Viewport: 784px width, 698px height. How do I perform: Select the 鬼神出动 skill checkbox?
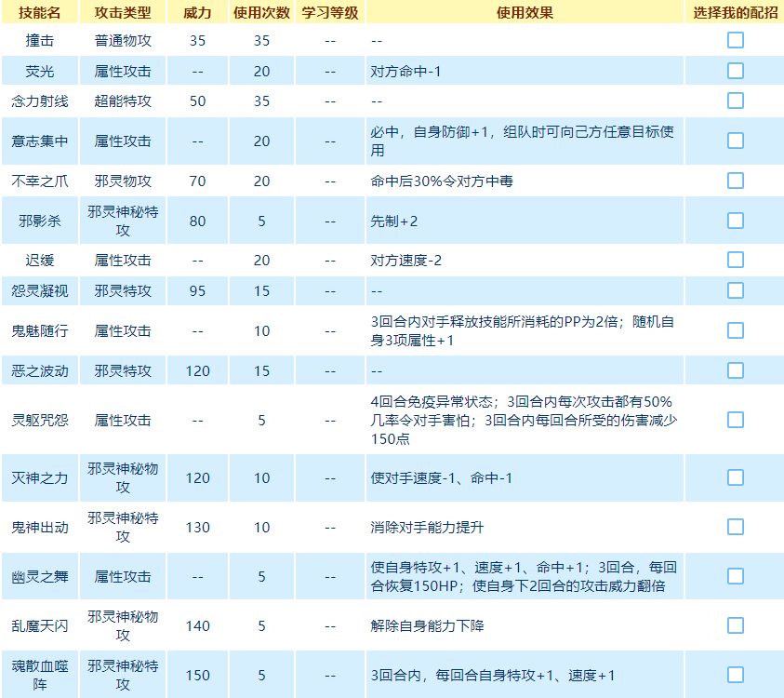pos(735,528)
